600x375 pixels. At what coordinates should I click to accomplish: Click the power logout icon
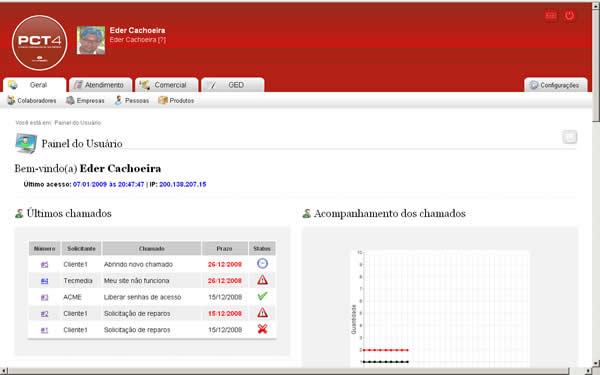(x=569, y=16)
